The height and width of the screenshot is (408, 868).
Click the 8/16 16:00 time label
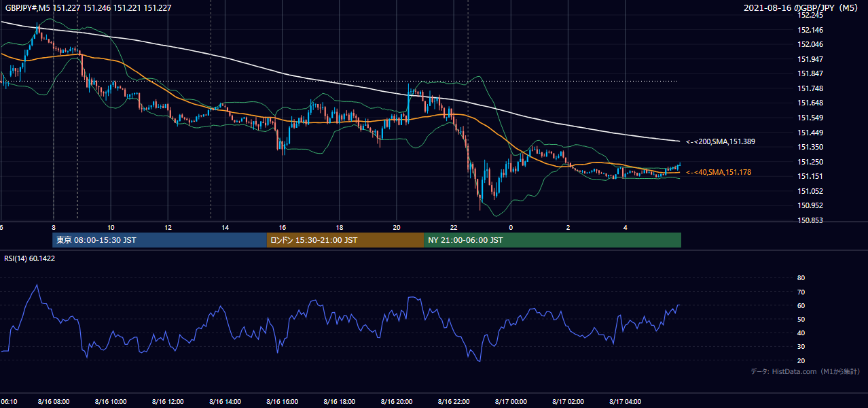[x=282, y=402]
